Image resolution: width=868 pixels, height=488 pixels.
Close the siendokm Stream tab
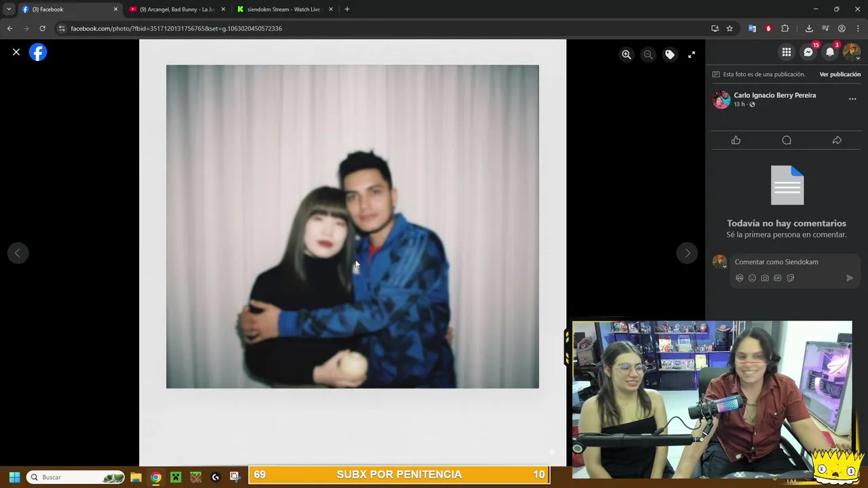pyautogui.click(x=331, y=9)
